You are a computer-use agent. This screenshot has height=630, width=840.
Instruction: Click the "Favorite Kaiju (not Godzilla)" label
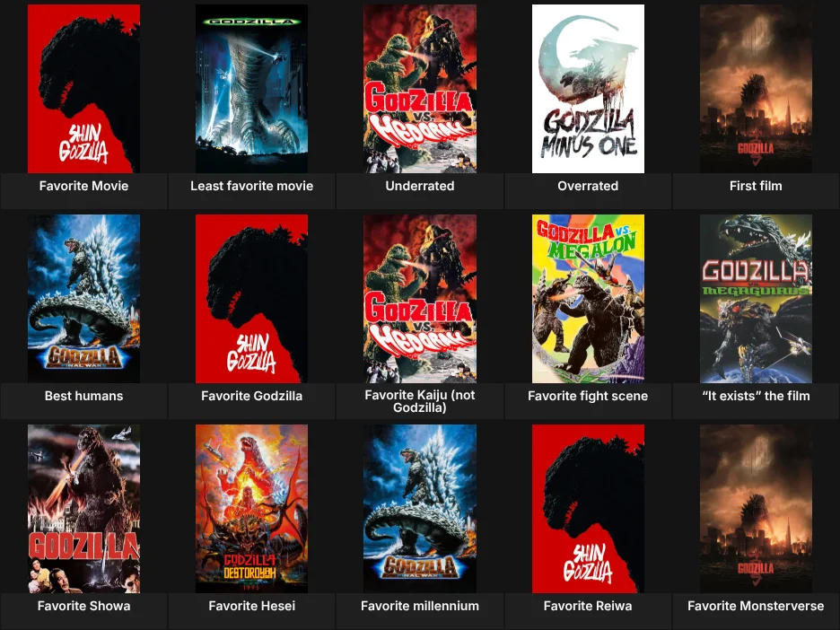click(420, 401)
